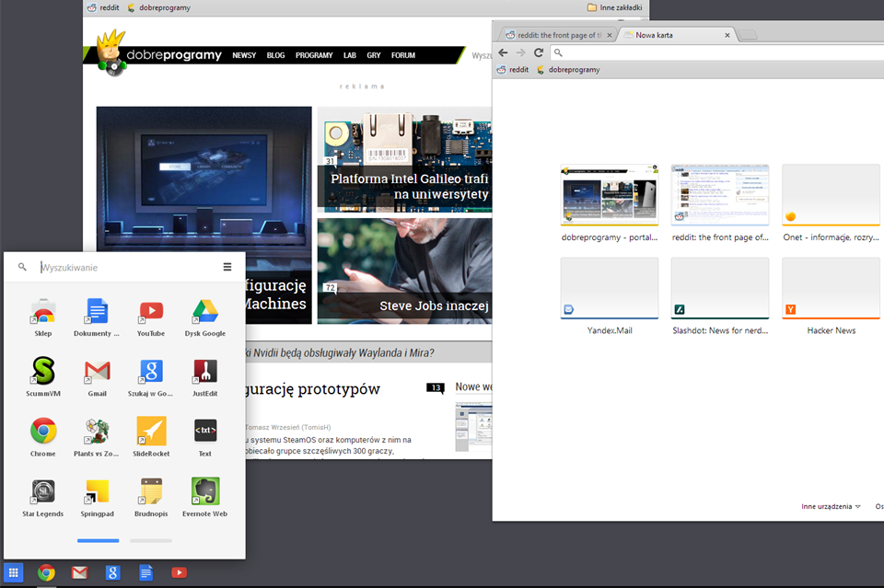Select first launcher page indicator
This screenshot has height=588, width=884.
point(99,541)
